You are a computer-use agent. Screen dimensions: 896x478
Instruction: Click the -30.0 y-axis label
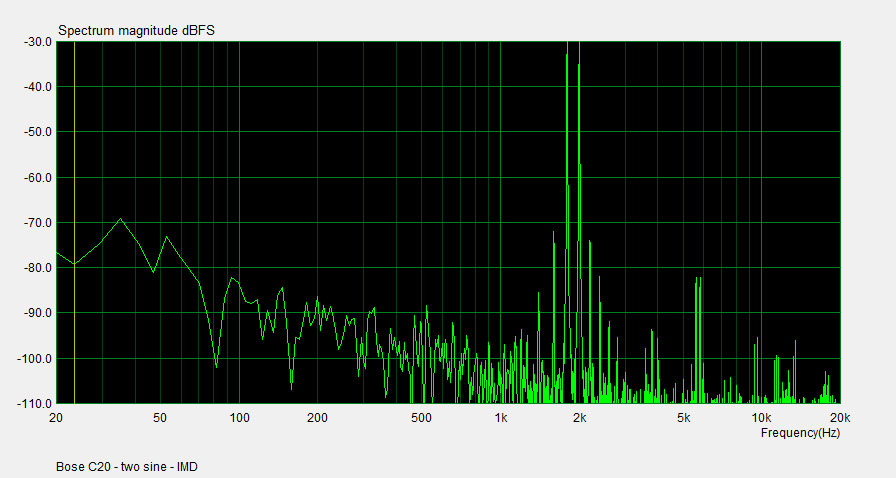tap(38, 42)
